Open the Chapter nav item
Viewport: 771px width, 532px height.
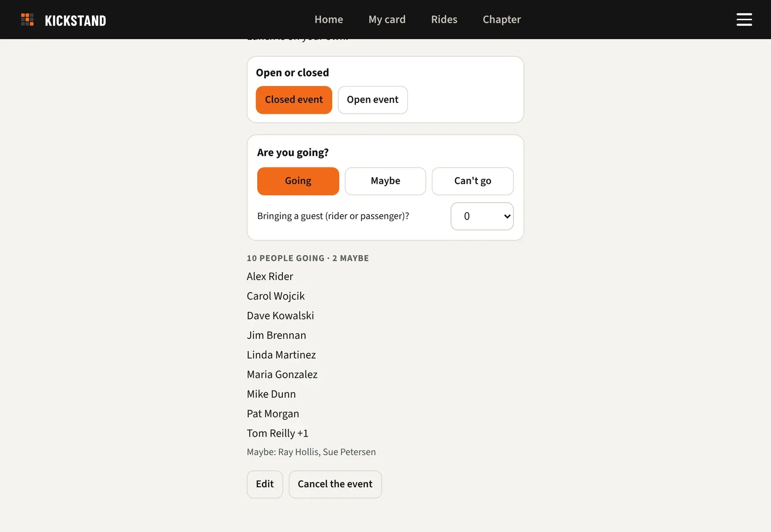click(x=502, y=20)
